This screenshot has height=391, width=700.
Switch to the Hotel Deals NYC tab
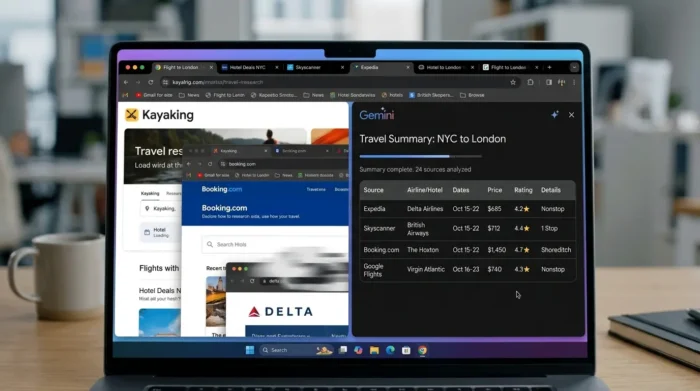(247, 67)
